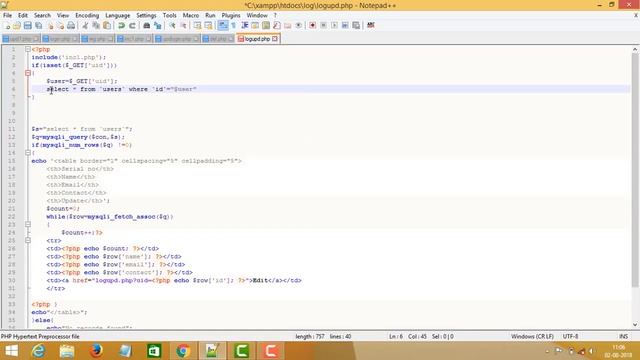Open the Windows Store taskbar icon
Image resolution: width=640 pixels, height=360 pixels.
[154, 351]
